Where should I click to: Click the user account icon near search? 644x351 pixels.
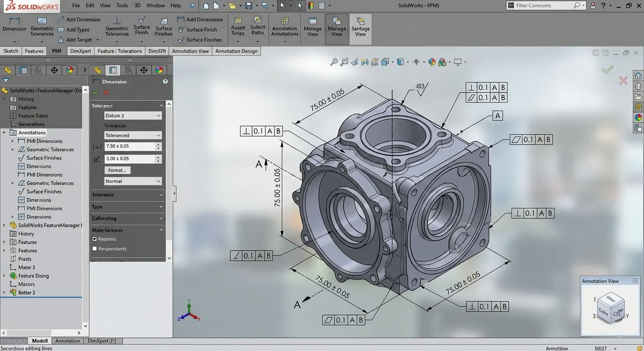tap(593, 5)
